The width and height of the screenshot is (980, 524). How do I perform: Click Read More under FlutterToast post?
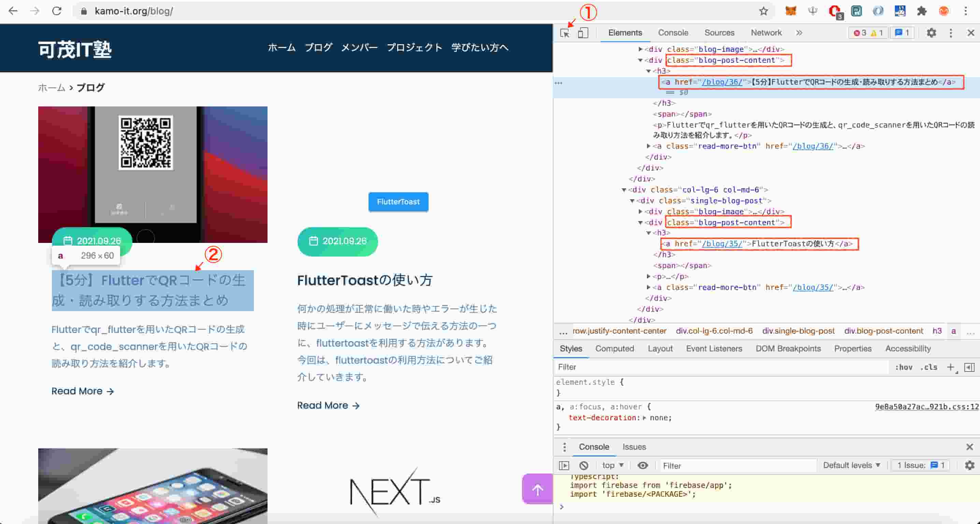point(328,406)
